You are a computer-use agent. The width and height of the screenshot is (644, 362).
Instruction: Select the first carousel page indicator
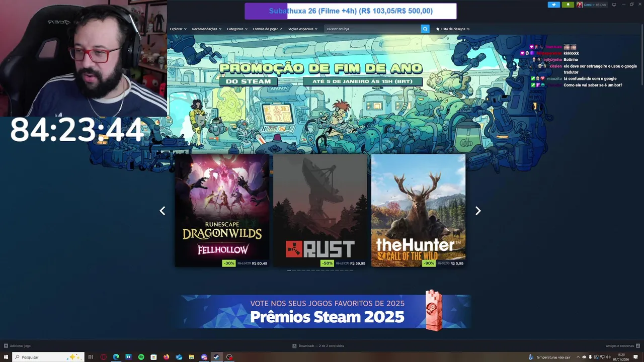pos(289,270)
